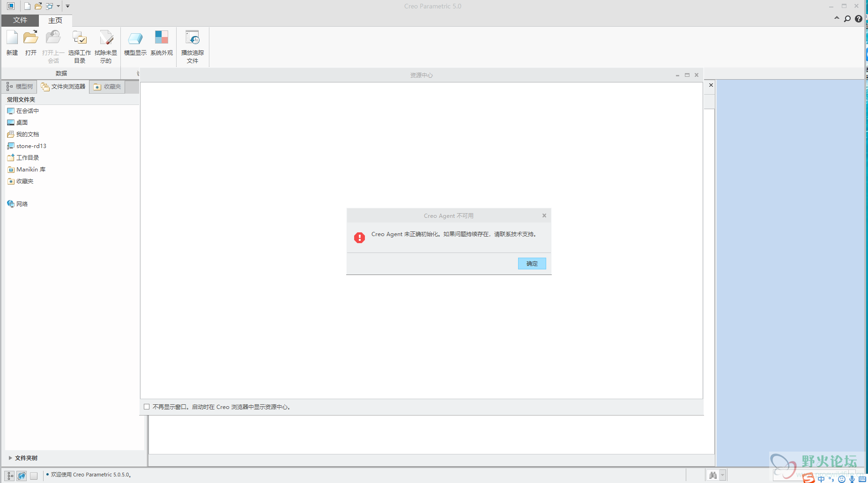Click the binoculars find icon

point(713,475)
